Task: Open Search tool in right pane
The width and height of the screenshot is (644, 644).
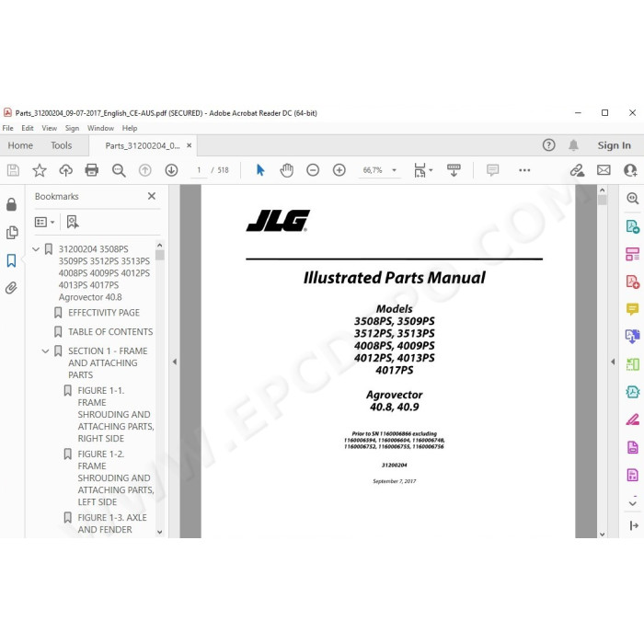Action: 633,199
